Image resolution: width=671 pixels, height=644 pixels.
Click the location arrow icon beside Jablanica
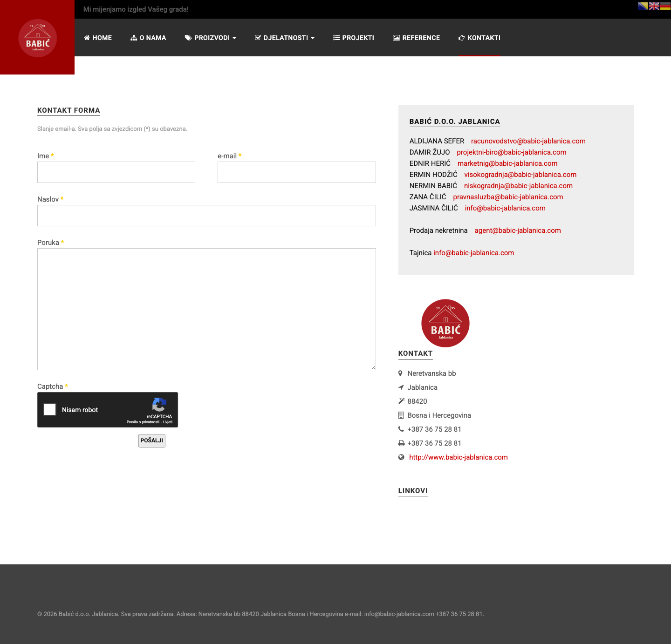[401, 387]
